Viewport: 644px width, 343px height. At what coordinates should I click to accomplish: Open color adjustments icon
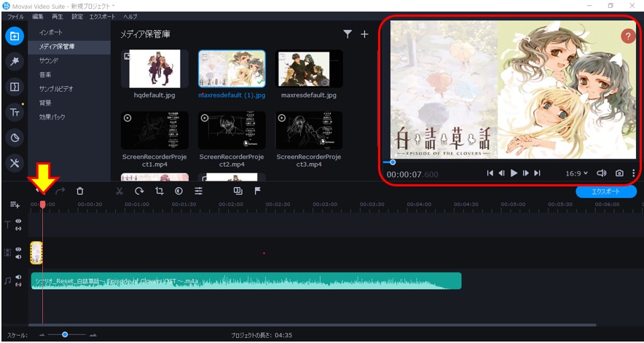[x=178, y=191]
